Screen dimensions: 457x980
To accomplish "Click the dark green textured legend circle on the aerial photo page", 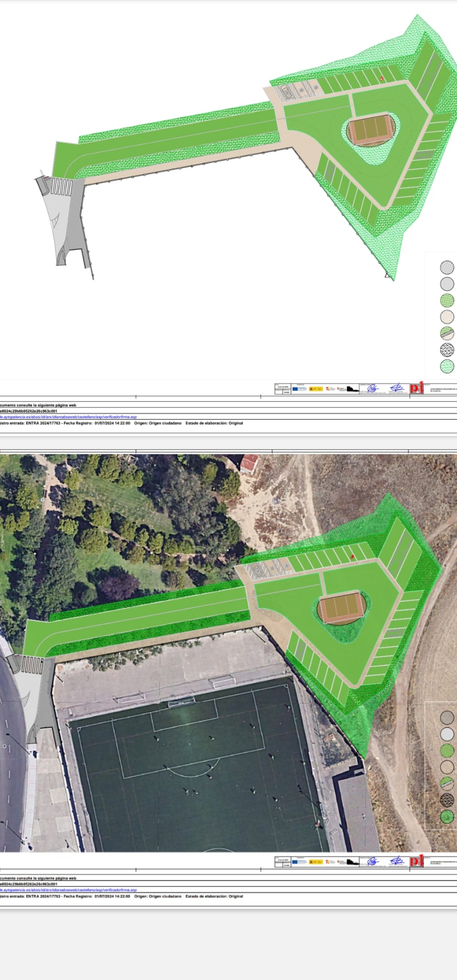I will pos(447,816).
